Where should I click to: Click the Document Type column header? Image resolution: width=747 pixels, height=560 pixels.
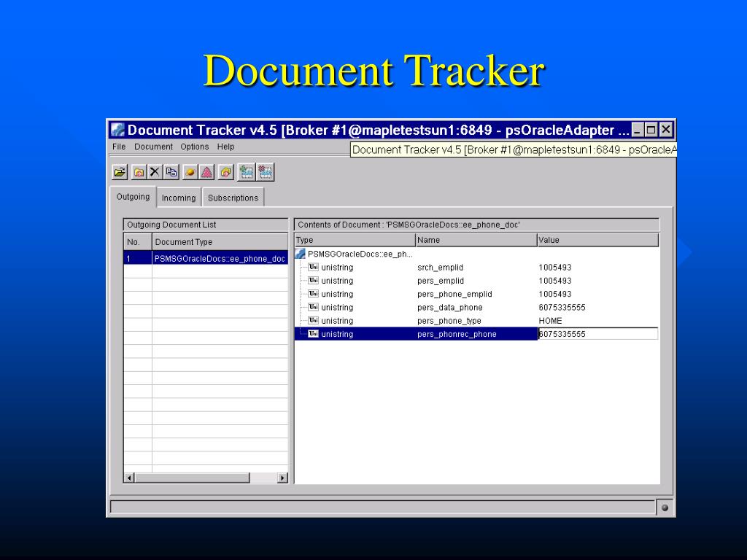pos(220,242)
